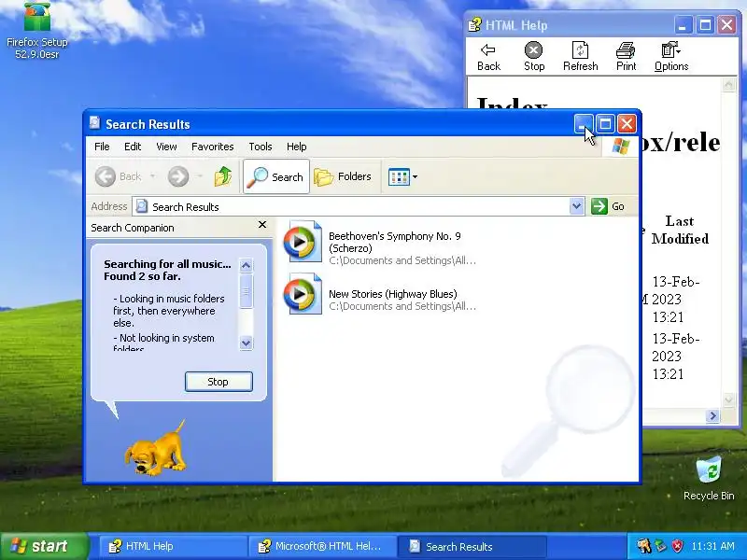
Task: Print the HTML Help page
Action: (x=626, y=57)
